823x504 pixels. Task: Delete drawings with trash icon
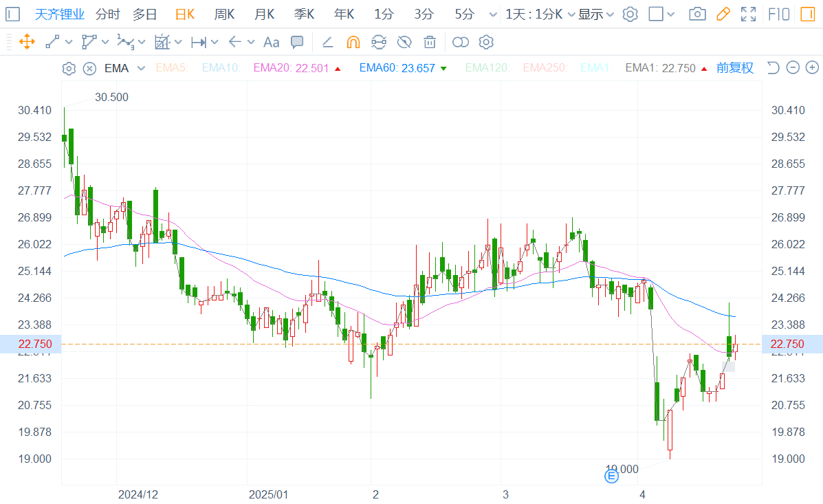pos(429,42)
